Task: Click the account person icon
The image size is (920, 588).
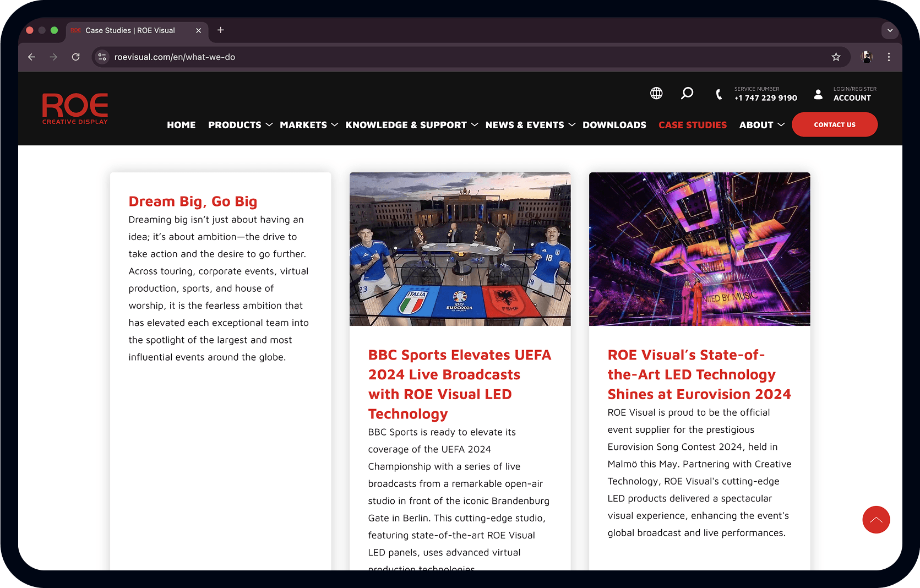Action: pos(818,94)
